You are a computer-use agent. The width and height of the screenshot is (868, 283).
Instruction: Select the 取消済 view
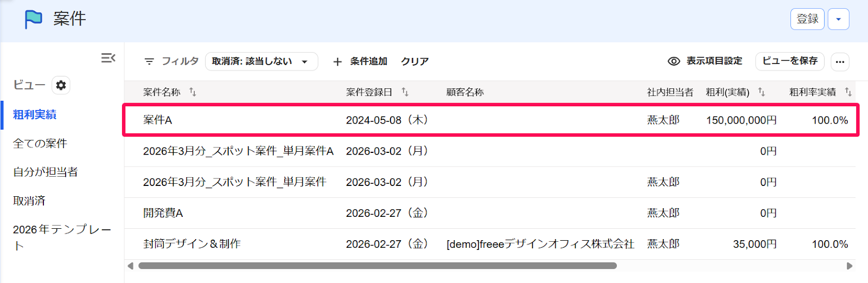click(x=29, y=201)
